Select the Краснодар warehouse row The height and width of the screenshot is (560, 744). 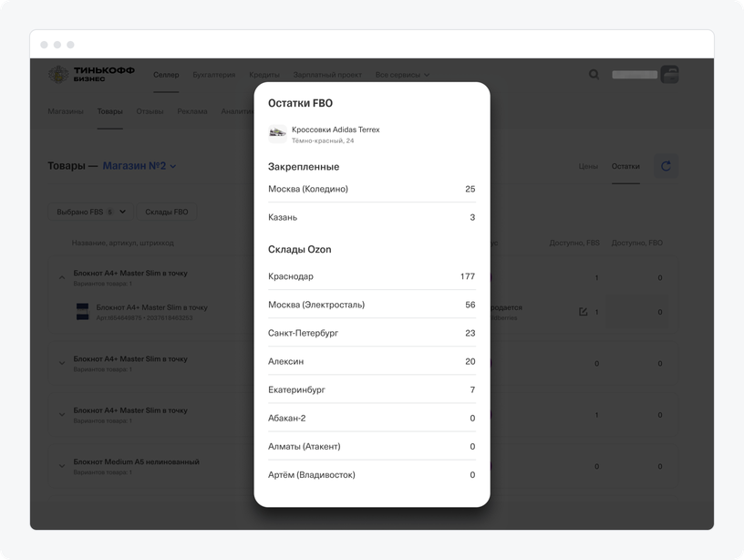(x=371, y=276)
